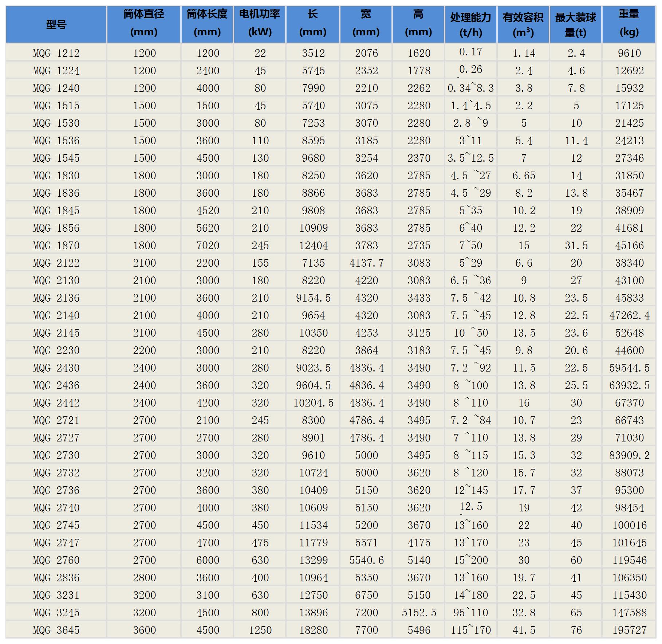Click the height value 5152.5
This screenshot has height=644, width=662.
(x=419, y=613)
